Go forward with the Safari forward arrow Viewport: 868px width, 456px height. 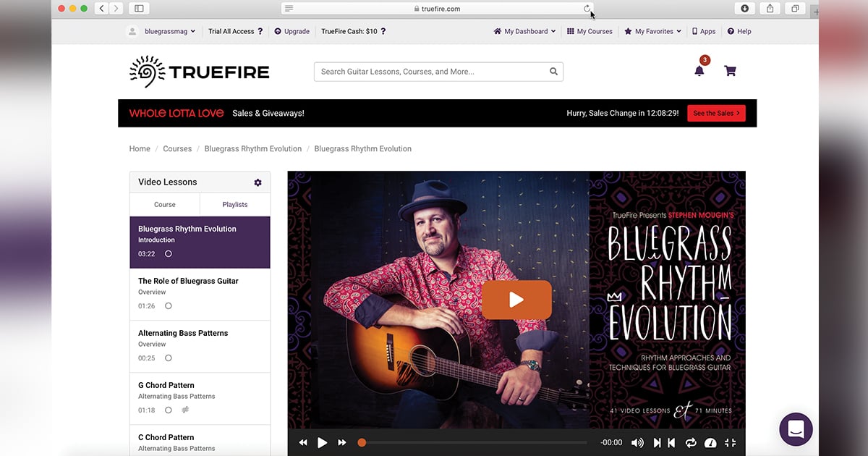[x=116, y=9]
